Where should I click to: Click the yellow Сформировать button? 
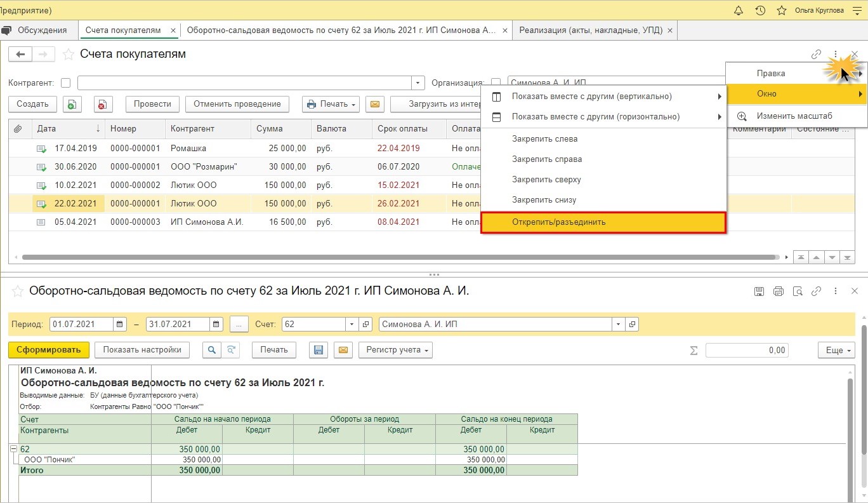point(49,350)
